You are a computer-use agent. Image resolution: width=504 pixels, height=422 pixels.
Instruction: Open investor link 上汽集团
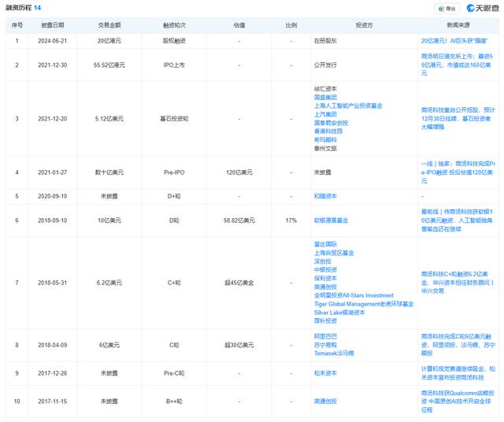click(x=325, y=114)
